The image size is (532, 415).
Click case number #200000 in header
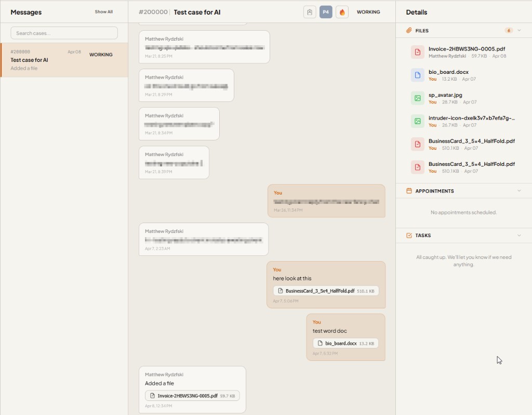click(x=153, y=12)
